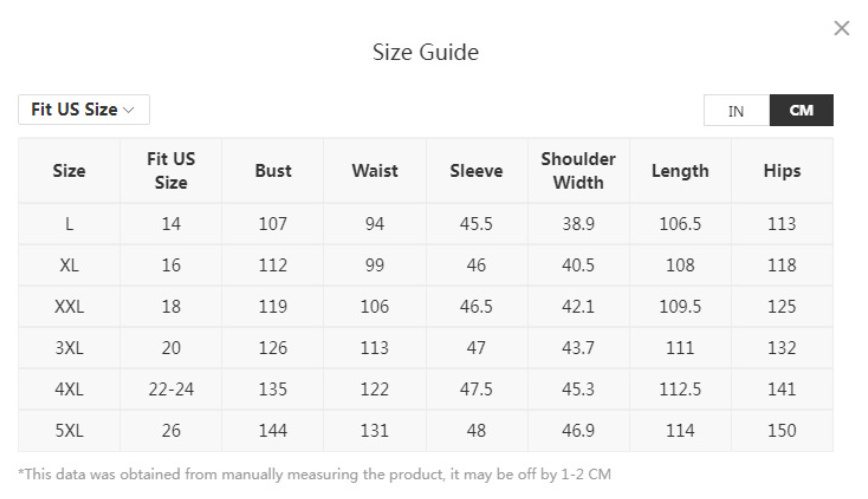The height and width of the screenshot is (499, 868).
Task: Select the XXL size row label
Action: click(x=69, y=306)
